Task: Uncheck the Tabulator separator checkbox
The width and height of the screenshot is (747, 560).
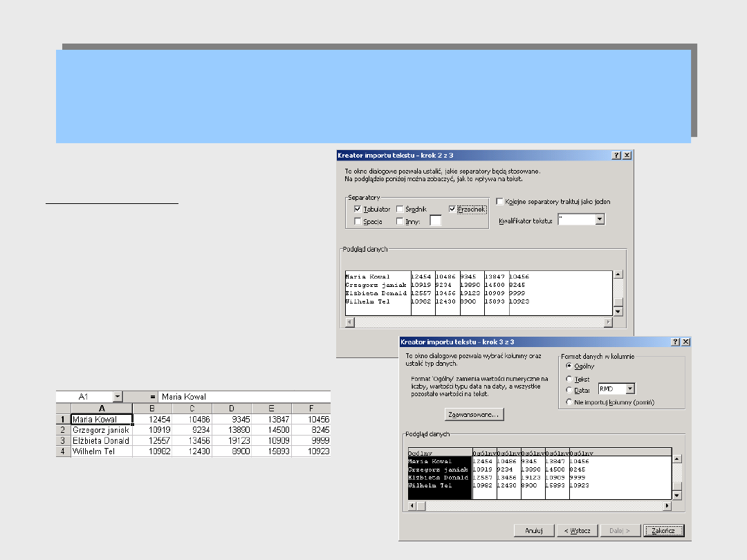Action: point(357,209)
